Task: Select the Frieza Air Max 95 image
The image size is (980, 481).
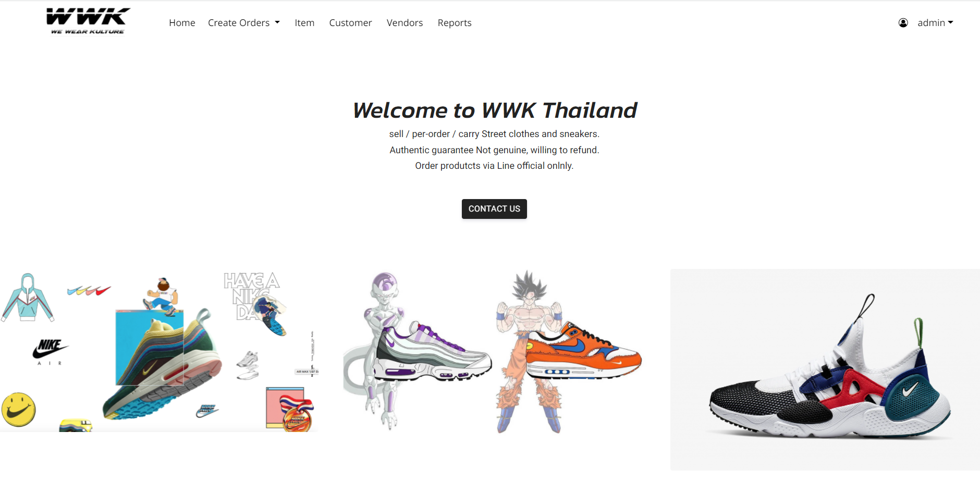Action: 417,350
